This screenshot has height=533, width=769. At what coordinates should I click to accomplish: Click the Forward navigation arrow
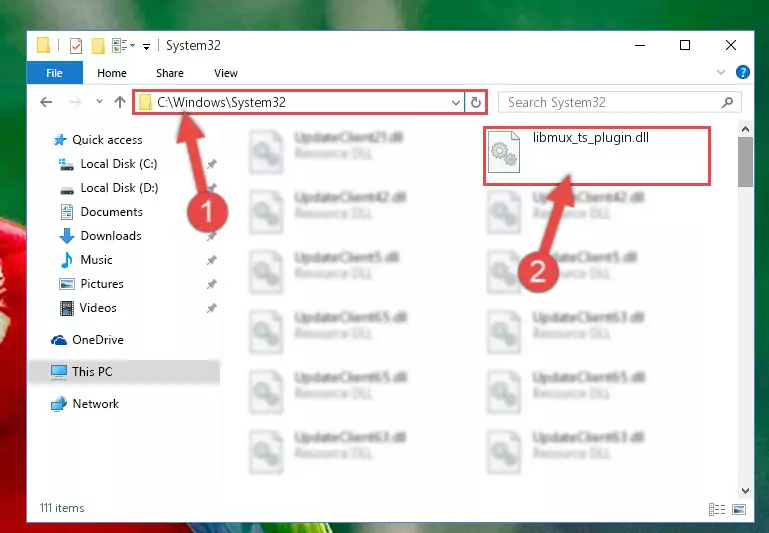pos(75,102)
